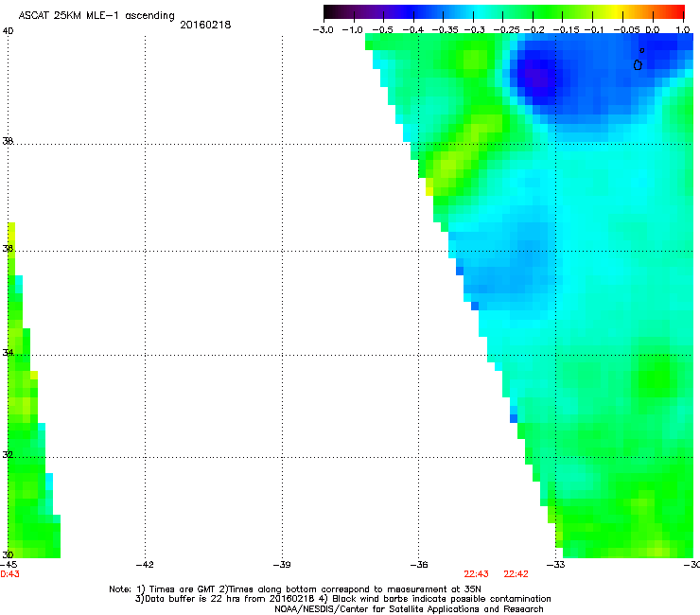700x615 pixels.
Task: Click the -1.0 color scale label
Action: pos(352,30)
